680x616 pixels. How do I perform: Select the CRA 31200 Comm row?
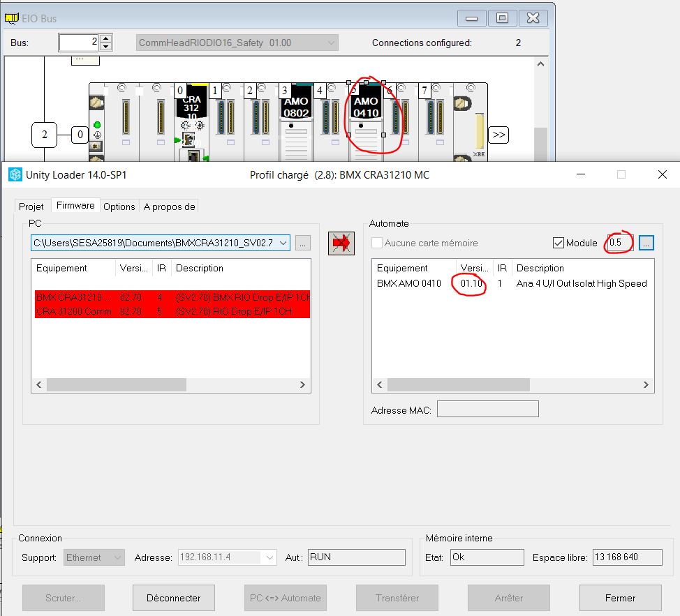point(172,311)
